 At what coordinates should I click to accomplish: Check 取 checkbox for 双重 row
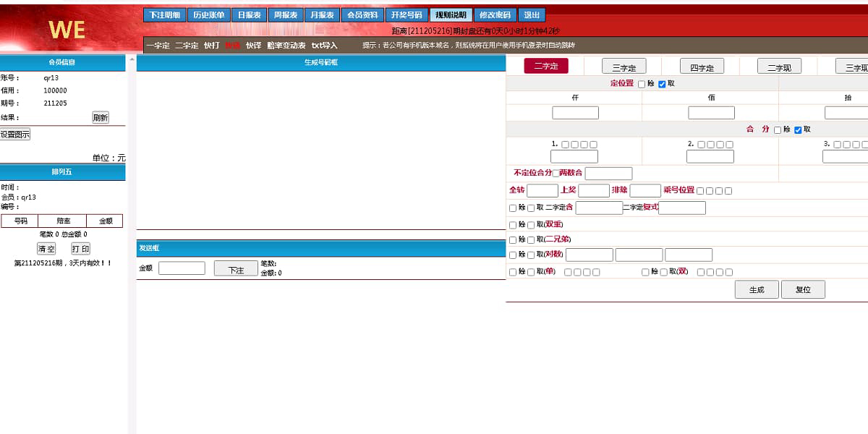click(531, 225)
